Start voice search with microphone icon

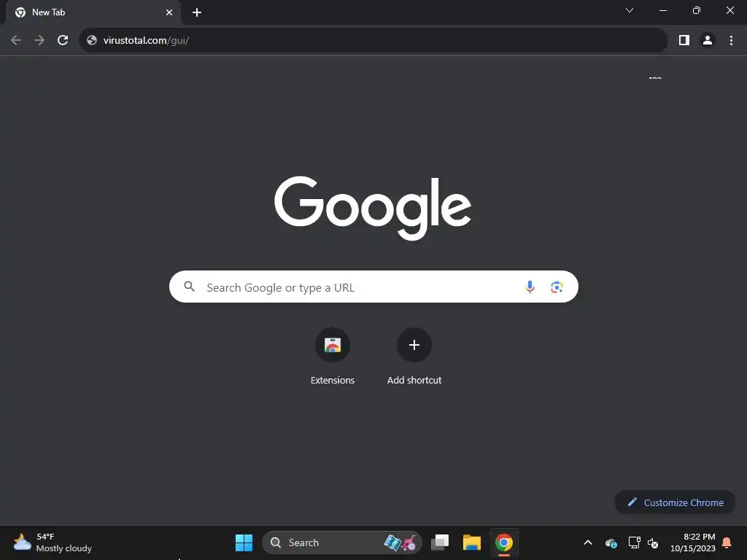[530, 287]
